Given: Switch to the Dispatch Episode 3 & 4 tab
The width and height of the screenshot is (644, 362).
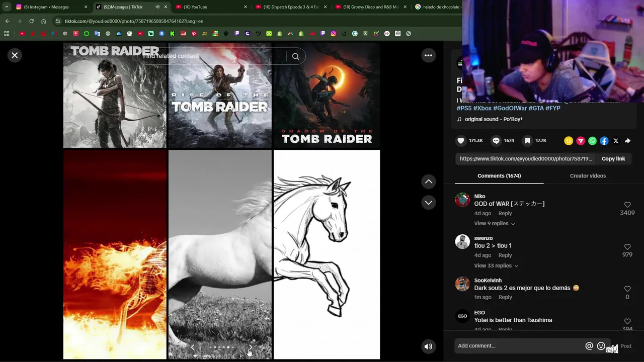Looking at the screenshot, I should click(x=291, y=7).
